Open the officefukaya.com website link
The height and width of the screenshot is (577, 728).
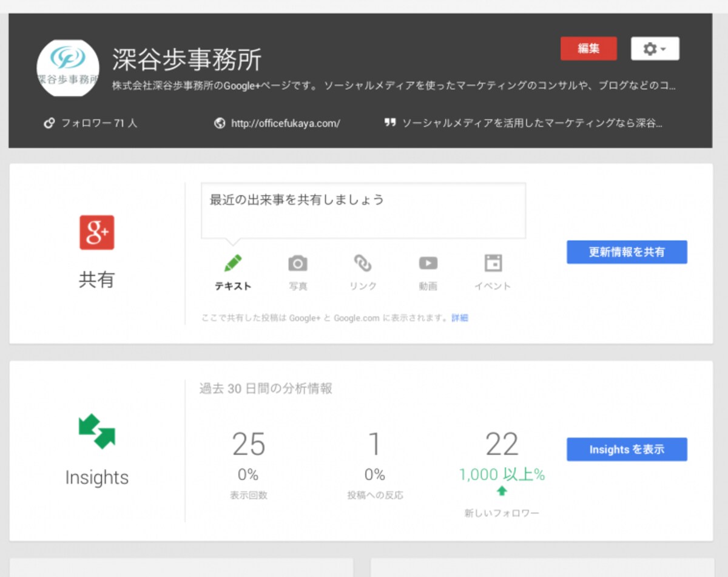coord(285,123)
